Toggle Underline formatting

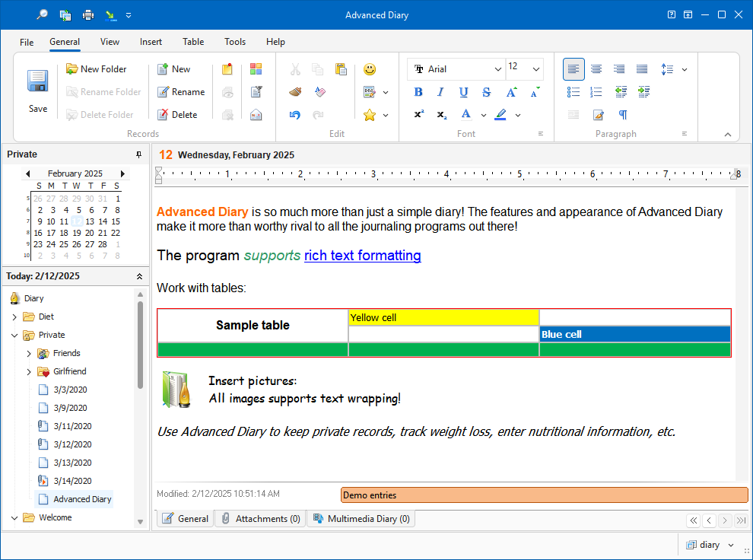[463, 92]
